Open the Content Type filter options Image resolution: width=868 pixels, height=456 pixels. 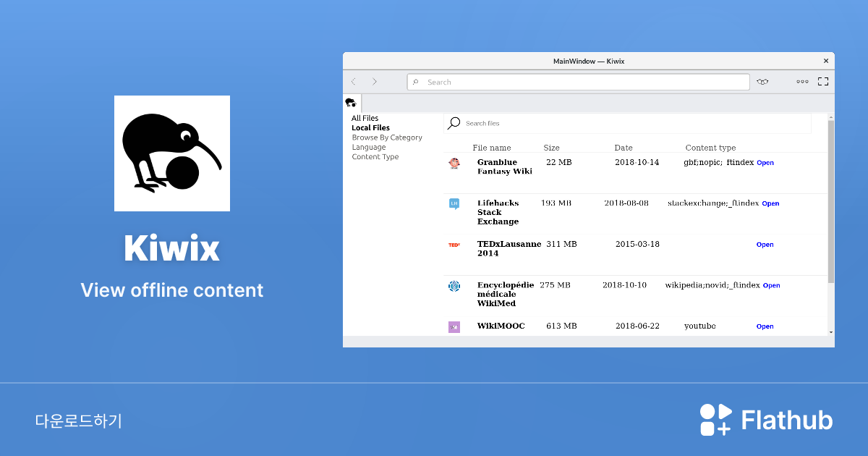click(375, 156)
